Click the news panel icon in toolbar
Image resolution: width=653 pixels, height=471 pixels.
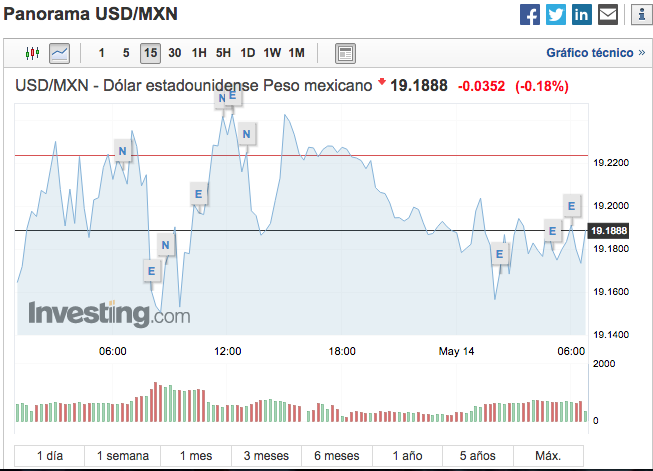[345, 52]
